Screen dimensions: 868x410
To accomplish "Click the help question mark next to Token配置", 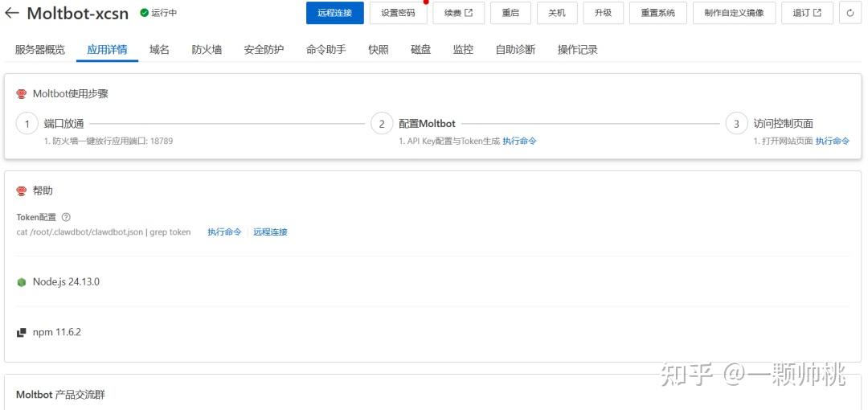I will (x=66, y=217).
